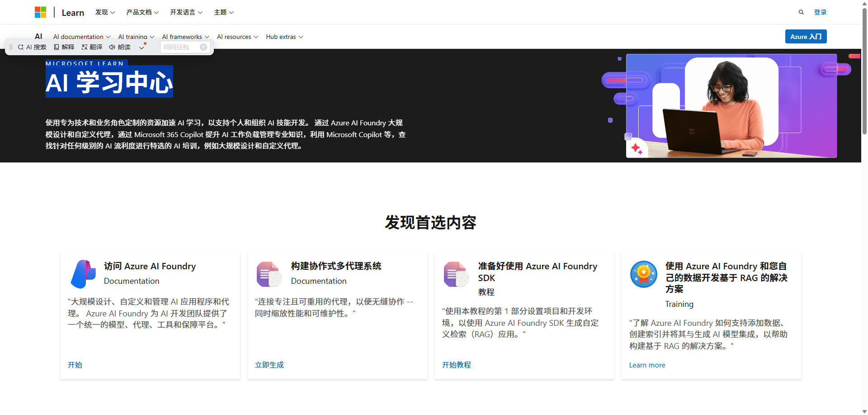
Task: Click the 访问 Azure AI Foundry card title
Action: point(150,266)
